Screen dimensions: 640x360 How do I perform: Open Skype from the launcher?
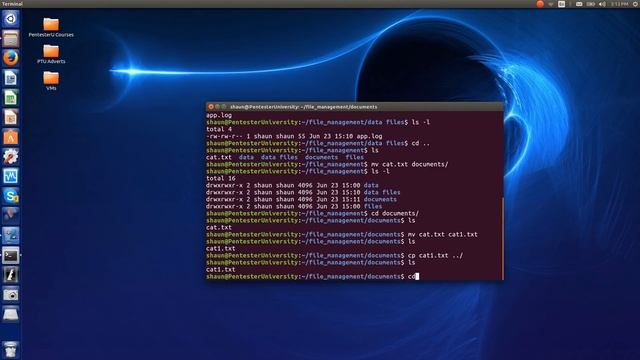click(x=11, y=196)
